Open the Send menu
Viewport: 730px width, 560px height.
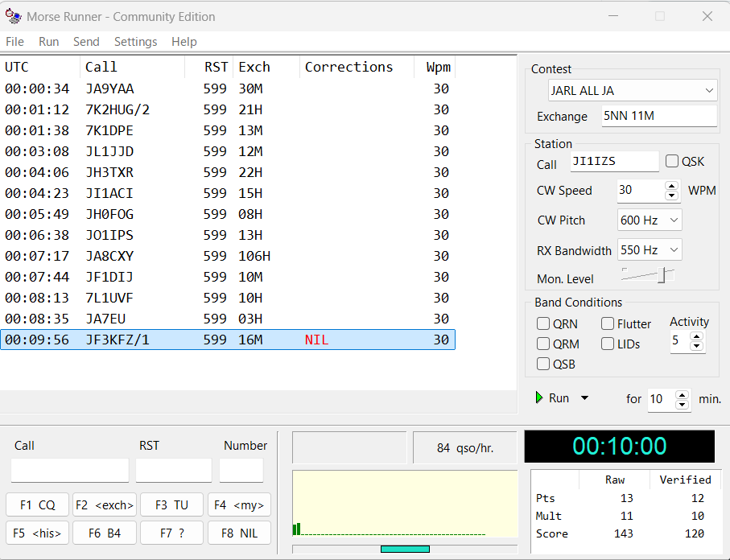pyautogui.click(x=86, y=42)
